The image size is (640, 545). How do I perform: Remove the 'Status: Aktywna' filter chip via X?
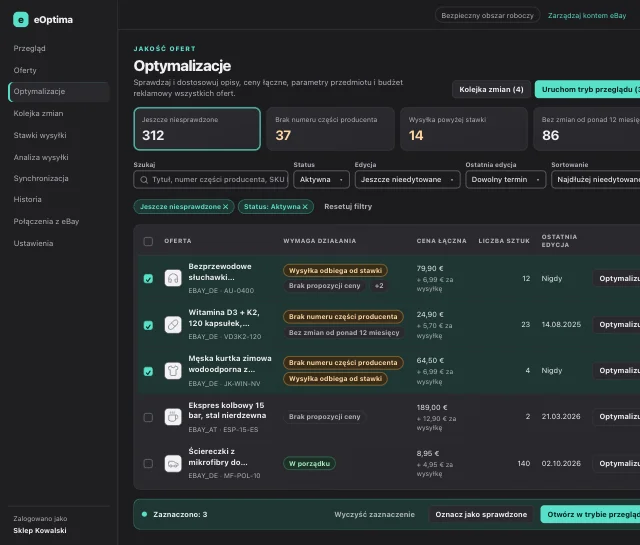pyautogui.click(x=305, y=207)
